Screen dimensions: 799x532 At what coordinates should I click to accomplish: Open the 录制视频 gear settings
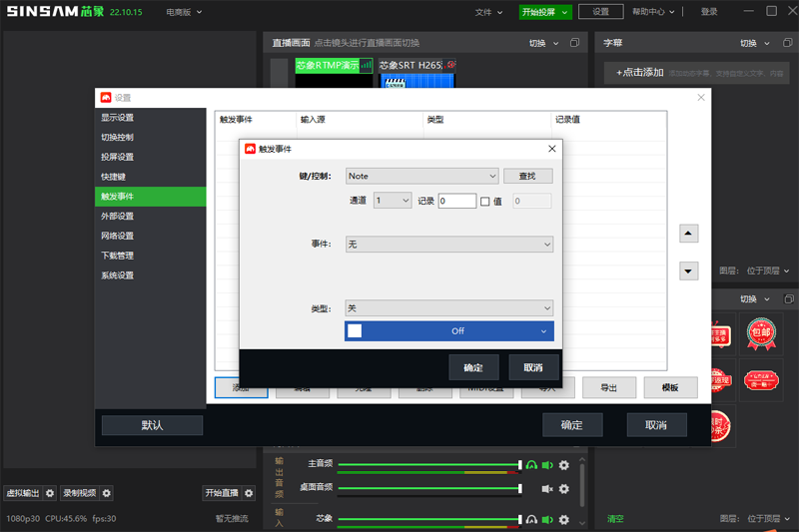(107, 493)
